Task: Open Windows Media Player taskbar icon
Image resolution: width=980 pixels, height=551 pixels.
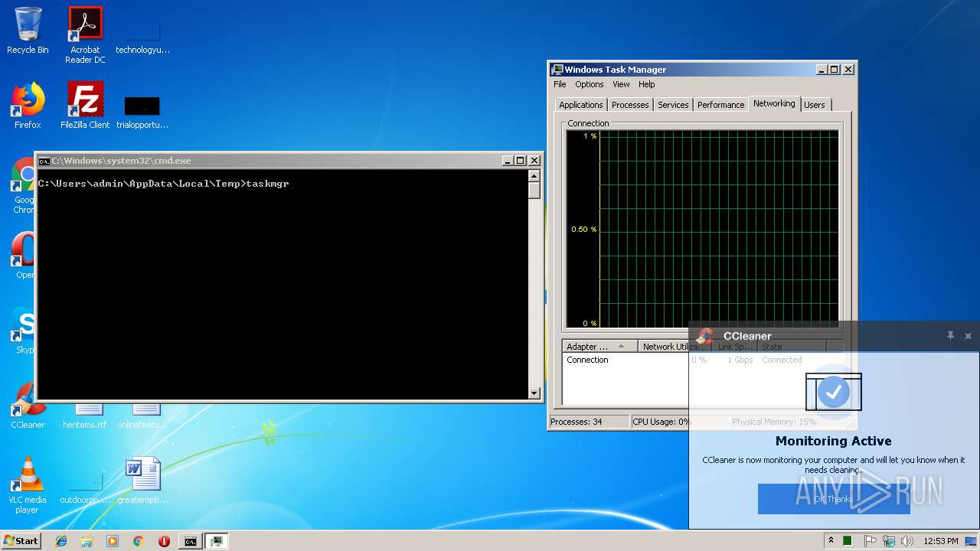Action: click(113, 541)
